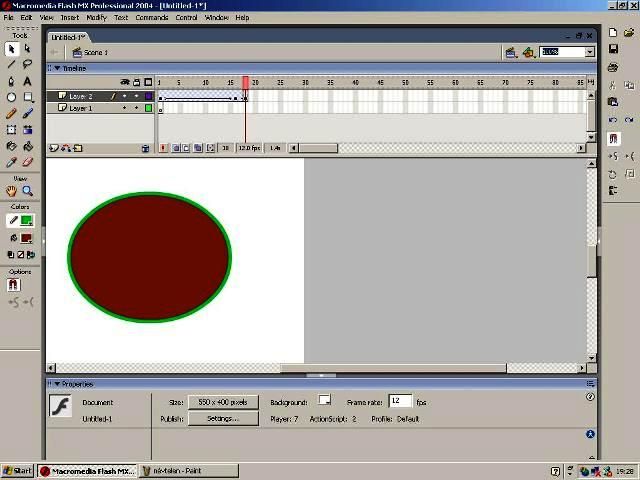Viewport: 640px width, 480px height.
Task: Select the Paint Bucket tool
Action: (x=27, y=146)
